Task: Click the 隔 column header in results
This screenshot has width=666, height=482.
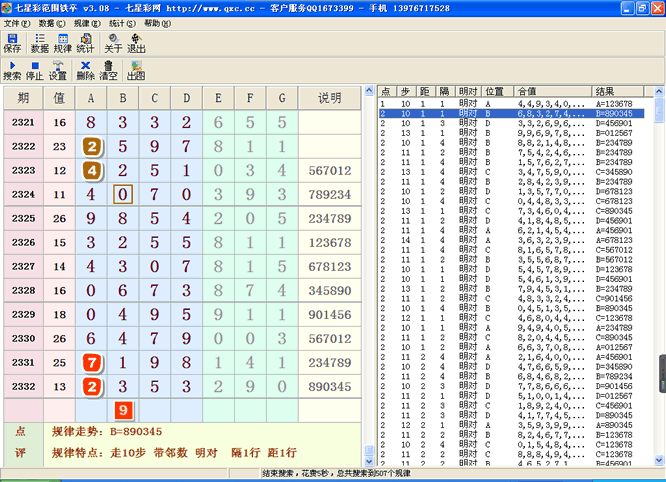Action: click(x=445, y=91)
